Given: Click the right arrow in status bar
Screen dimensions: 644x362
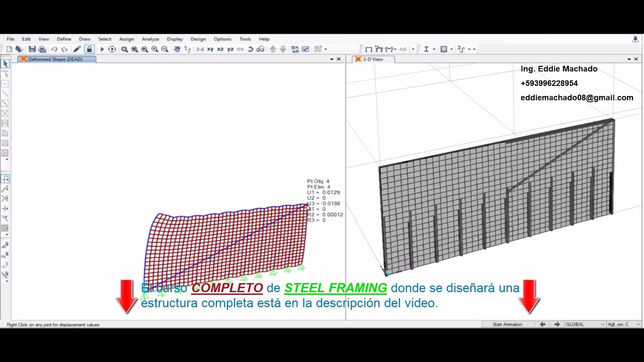Looking at the screenshot, I should click(557, 324).
